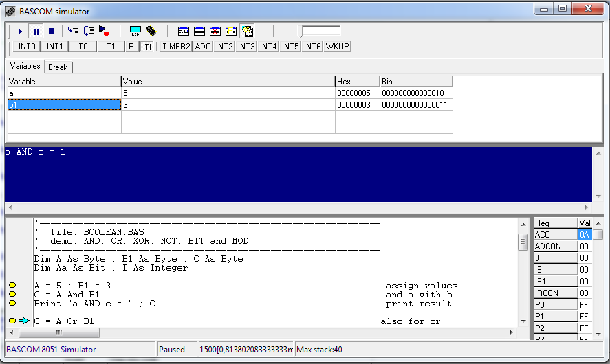This screenshot has height=364, width=610.
Task: Click the grid table toolbar icon
Action: [199, 31]
